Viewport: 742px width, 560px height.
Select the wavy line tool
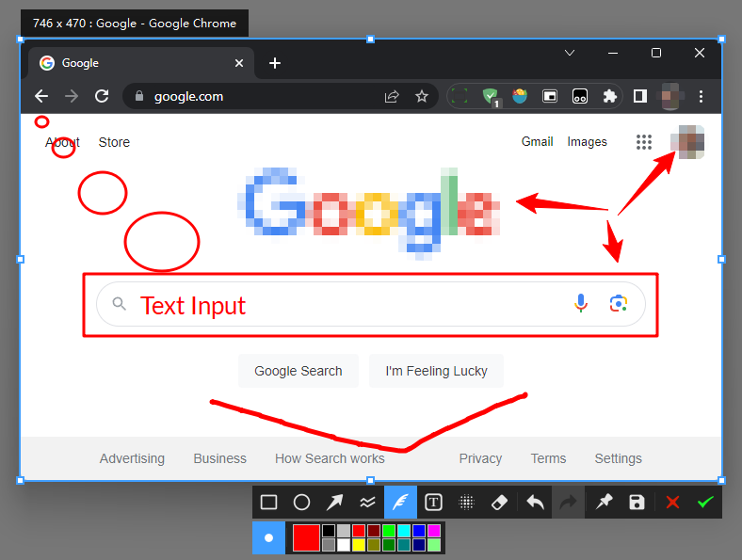click(367, 503)
